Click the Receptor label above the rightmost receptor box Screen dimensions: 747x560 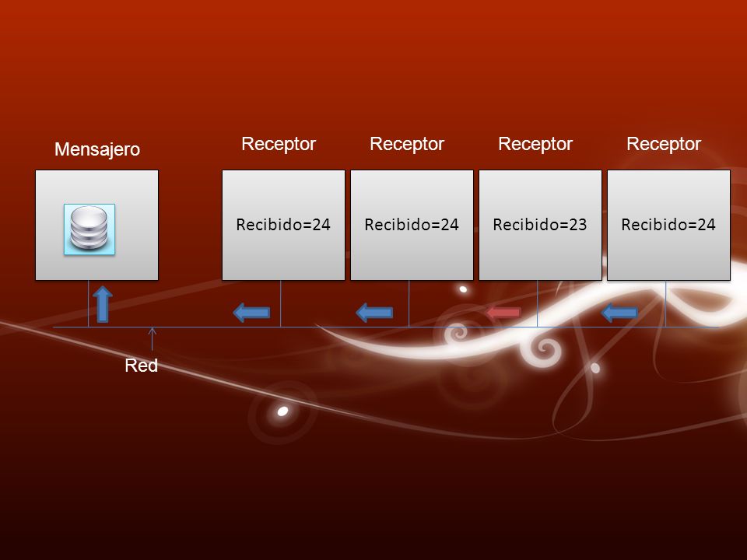click(664, 144)
